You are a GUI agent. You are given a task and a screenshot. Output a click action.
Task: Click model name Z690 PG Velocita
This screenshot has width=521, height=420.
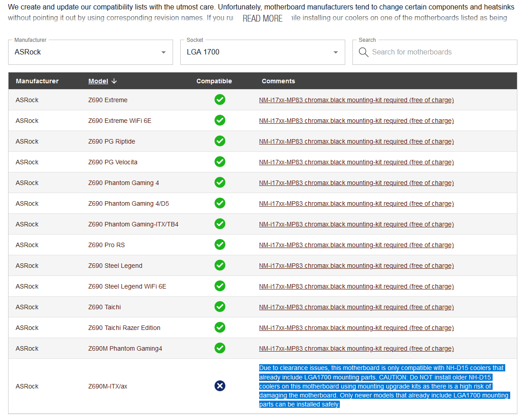pyautogui.click(x=113, y=162)
